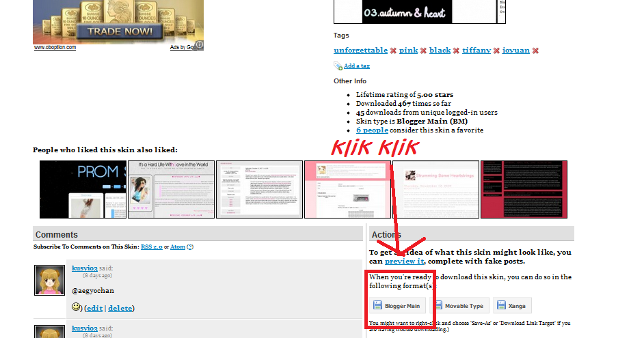This screenshot has height=338, width=644.
Task: Click the 'Add a tag' link
Action: point(356,66)
